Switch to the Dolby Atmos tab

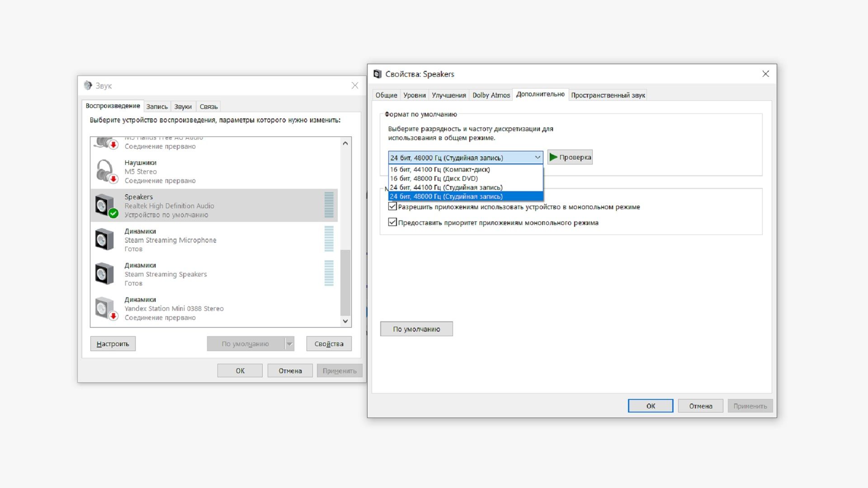(x=491, y=95)
